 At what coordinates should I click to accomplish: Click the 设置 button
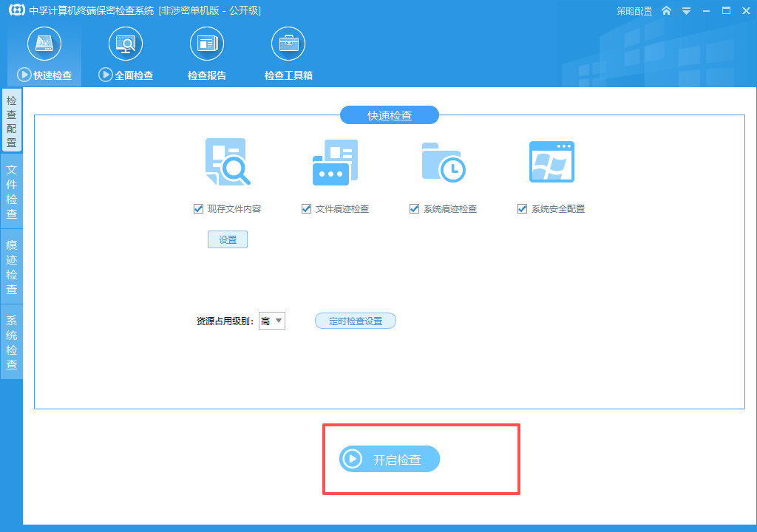coord(228,239)
